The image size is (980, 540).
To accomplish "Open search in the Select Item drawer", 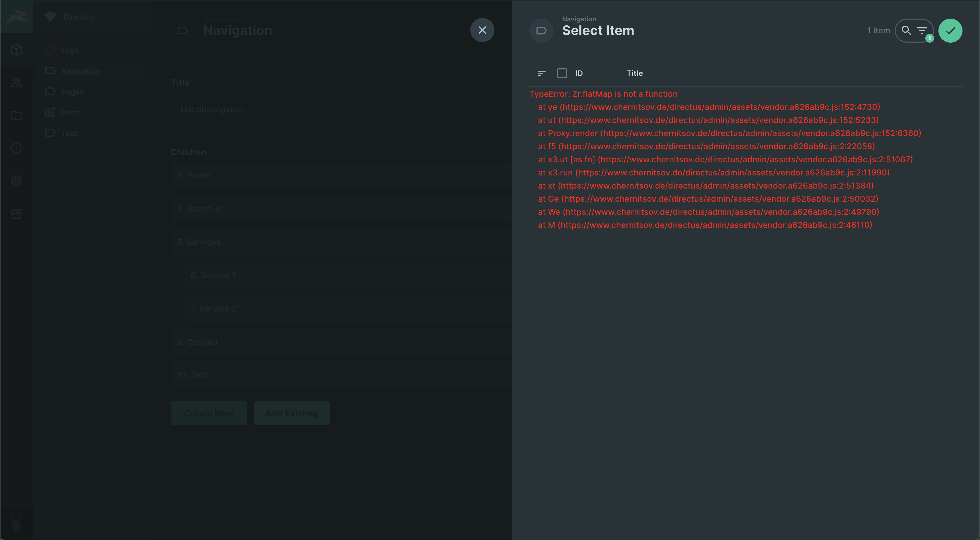I will pyautogui.click(x=906, y=30).
